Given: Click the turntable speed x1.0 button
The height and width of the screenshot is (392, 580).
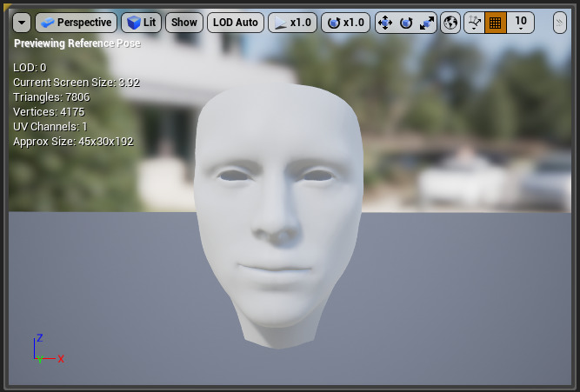Looking at the screenshot, I should click(x=345, y=23).
